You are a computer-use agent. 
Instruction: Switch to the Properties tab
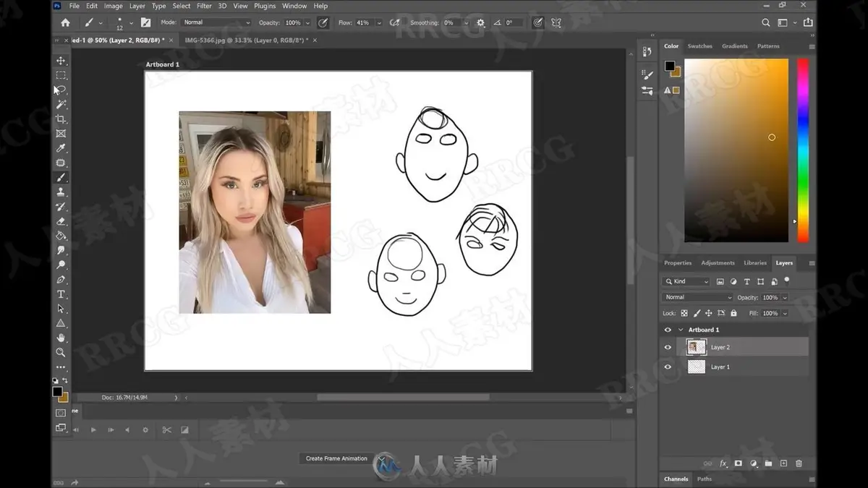click(678, 263)
